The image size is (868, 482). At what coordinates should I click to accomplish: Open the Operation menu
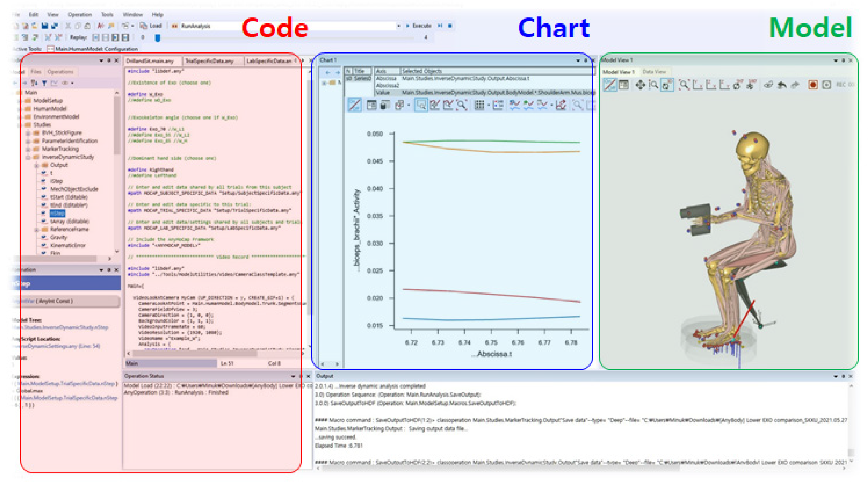tap(79, 15)
